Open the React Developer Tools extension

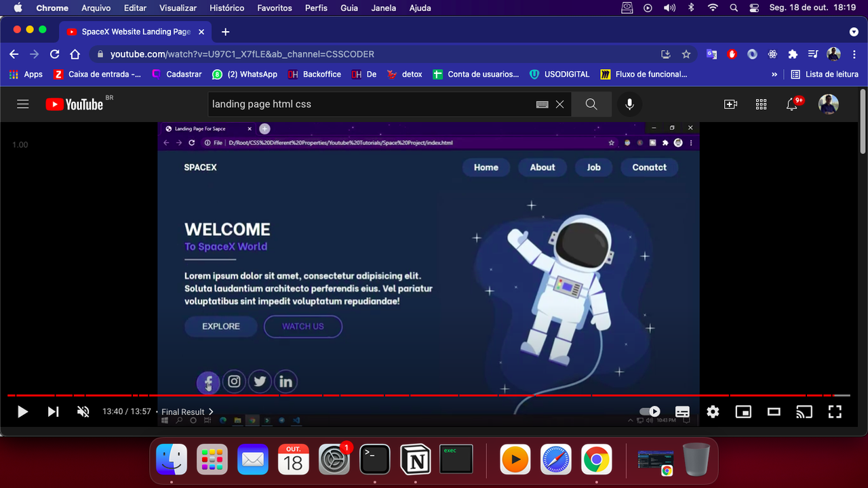pos(772,54)
